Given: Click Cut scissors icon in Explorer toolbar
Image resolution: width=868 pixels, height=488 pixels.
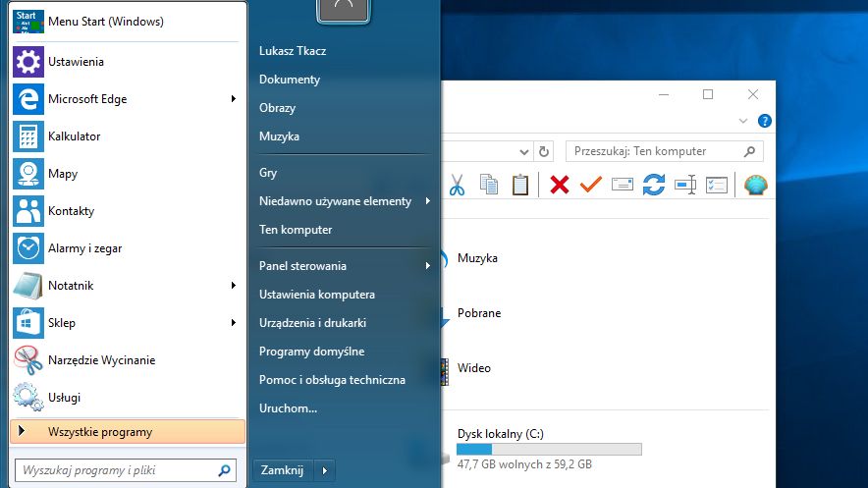Looking at the screenshot, I should [457, 185].
